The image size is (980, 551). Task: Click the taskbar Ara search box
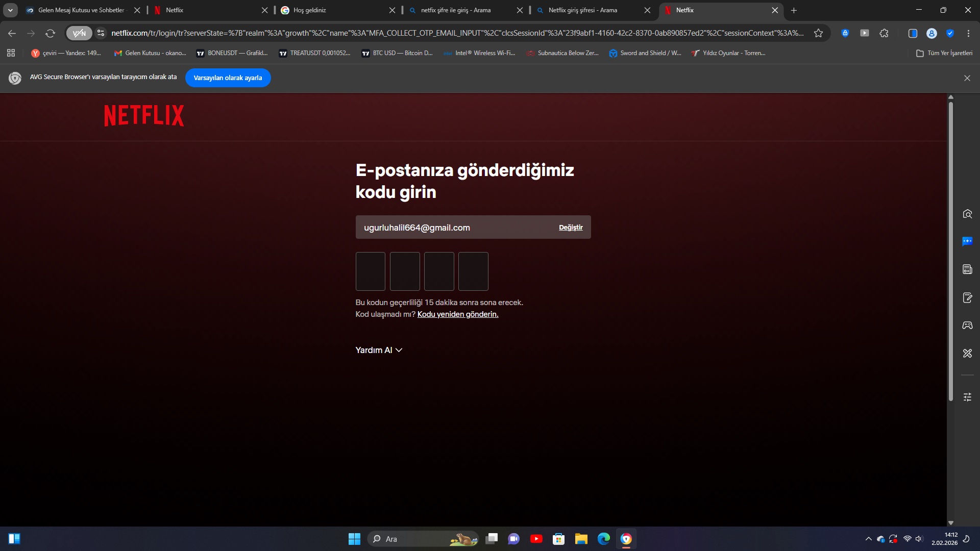pos(423,539)
